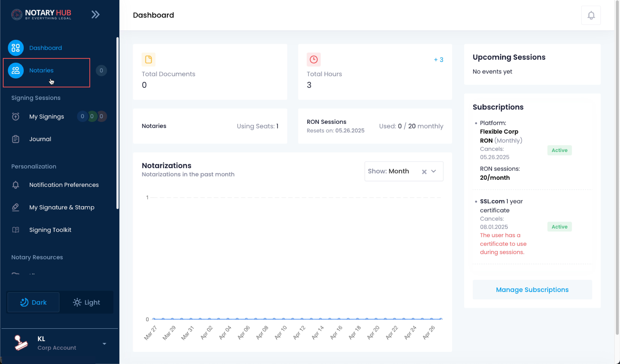Click the My Signature & Stamp pen icon
The height and width of the screenshot is (364, 620).
coord(15,207)
